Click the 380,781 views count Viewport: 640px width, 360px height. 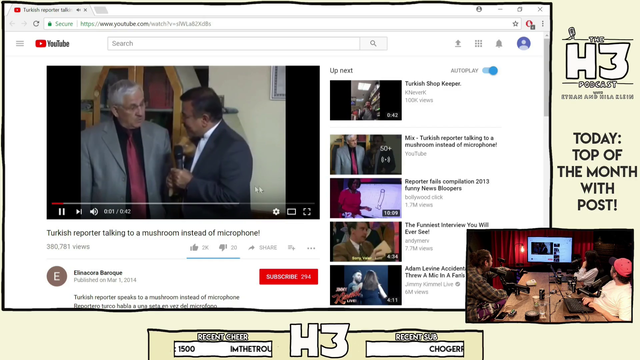[x=68, y=247]
